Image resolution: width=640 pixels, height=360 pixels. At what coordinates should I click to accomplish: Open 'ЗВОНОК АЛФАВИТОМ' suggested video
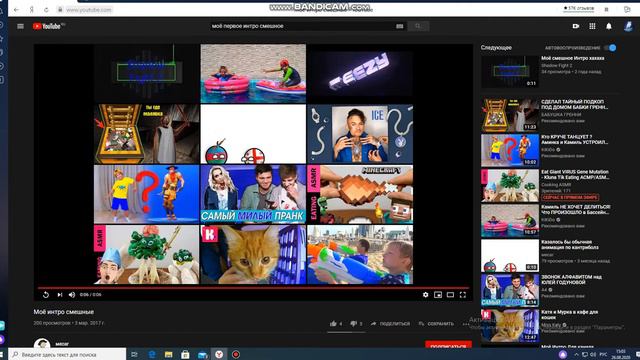(x=571, y=280)
